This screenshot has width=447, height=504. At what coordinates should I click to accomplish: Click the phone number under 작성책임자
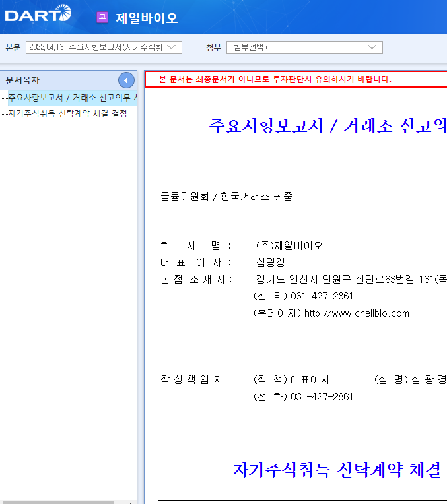(x=322, y=397)
